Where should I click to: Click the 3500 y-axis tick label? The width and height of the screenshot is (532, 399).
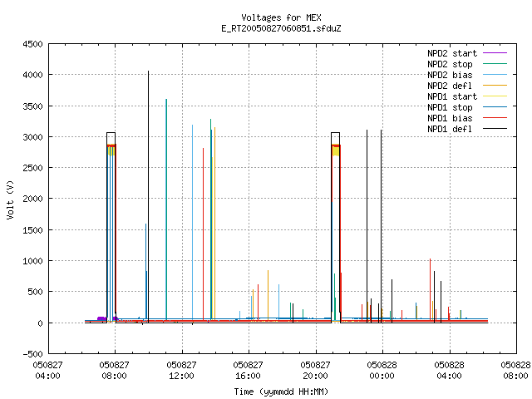tap(33, 106)
